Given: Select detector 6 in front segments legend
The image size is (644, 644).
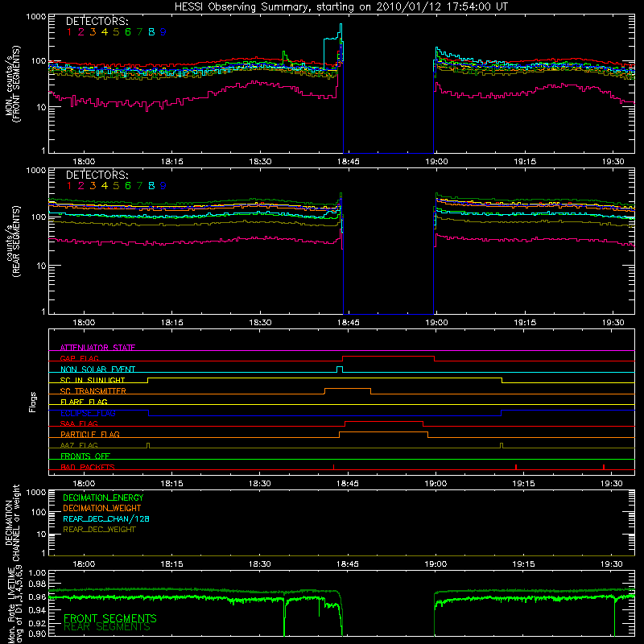Looking at the screenshot, I should [x=128, y=32].
